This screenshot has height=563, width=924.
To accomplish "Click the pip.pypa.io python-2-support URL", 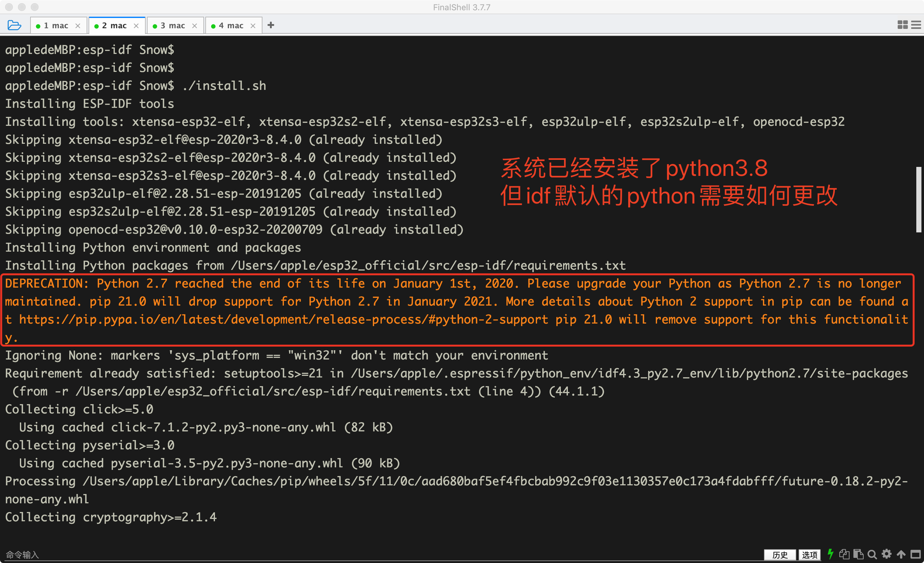I will point(284,320).
